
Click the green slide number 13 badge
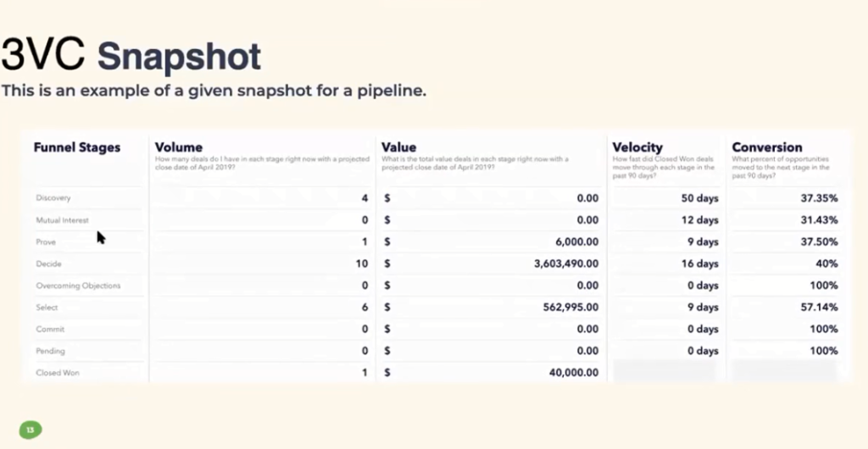tap(31, 430)
